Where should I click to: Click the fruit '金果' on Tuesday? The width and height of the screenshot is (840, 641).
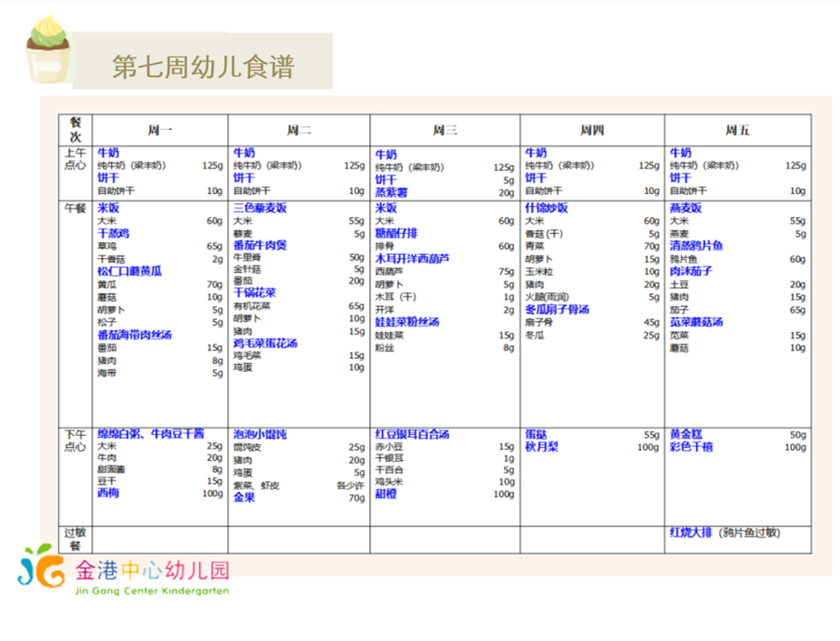[x=244, y=497]
